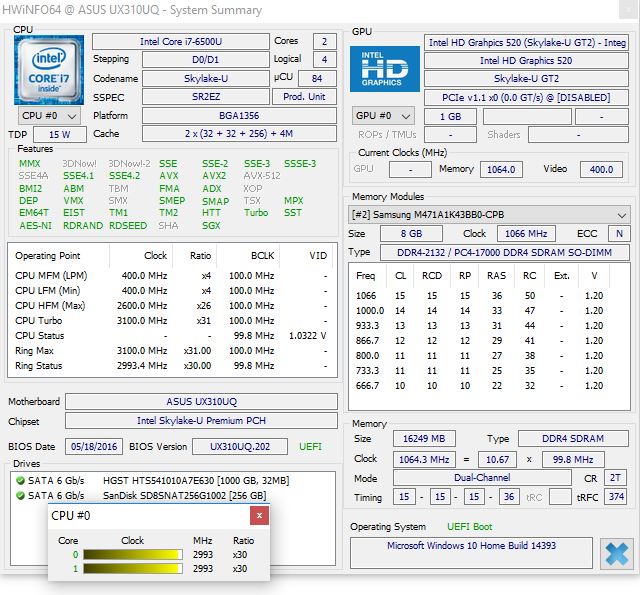Click the CR 2T field
640x595 pixels.
pos(615,477)
